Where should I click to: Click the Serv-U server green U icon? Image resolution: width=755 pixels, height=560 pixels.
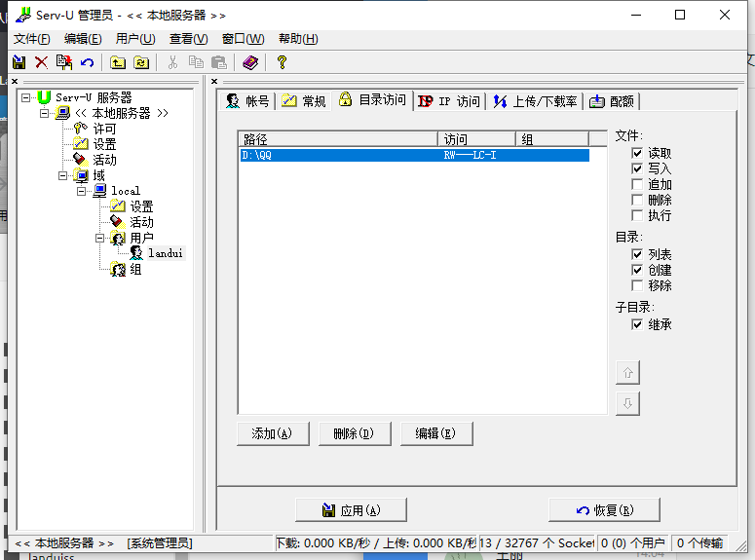coord(44,97)
